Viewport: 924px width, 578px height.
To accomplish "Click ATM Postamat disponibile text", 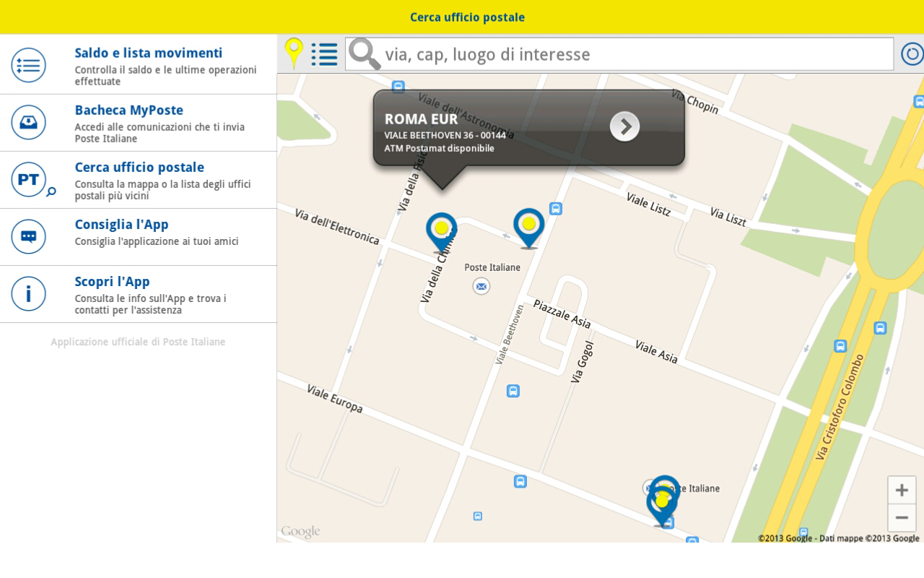I will [440, 148].
